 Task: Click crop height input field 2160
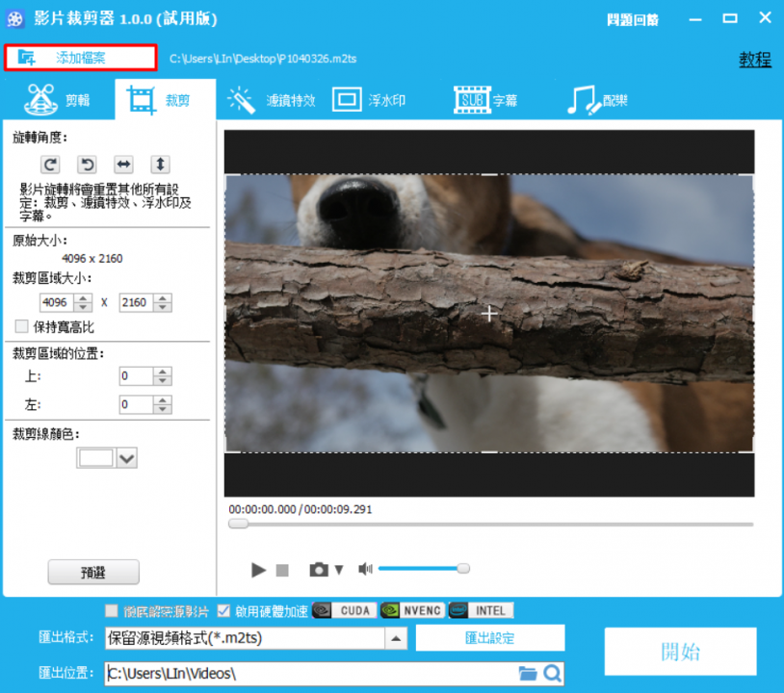[x=136, y=302]
